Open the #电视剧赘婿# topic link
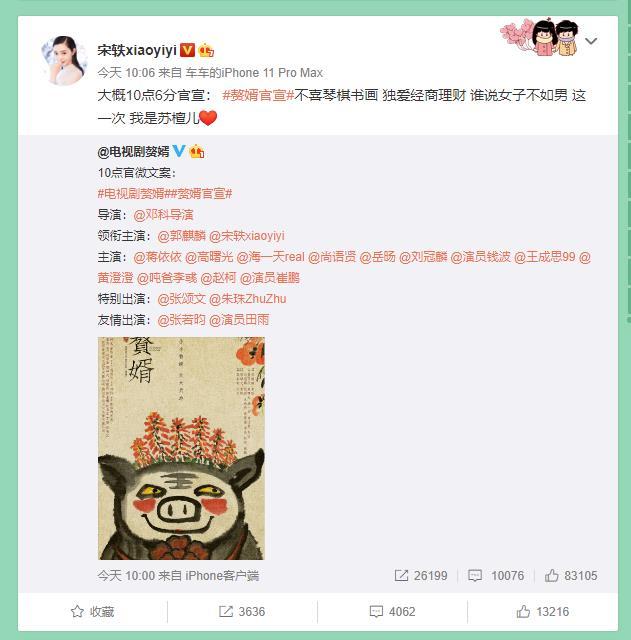Viewport: 631px width, 640px height. pos(131,193)
